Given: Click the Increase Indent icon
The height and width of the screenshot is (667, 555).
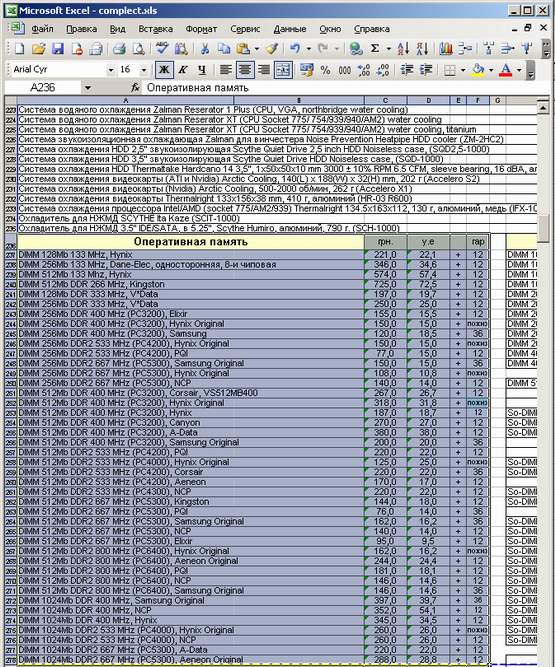Looking at the screenshot, I should pyautogui.click(x=426, y=70).
